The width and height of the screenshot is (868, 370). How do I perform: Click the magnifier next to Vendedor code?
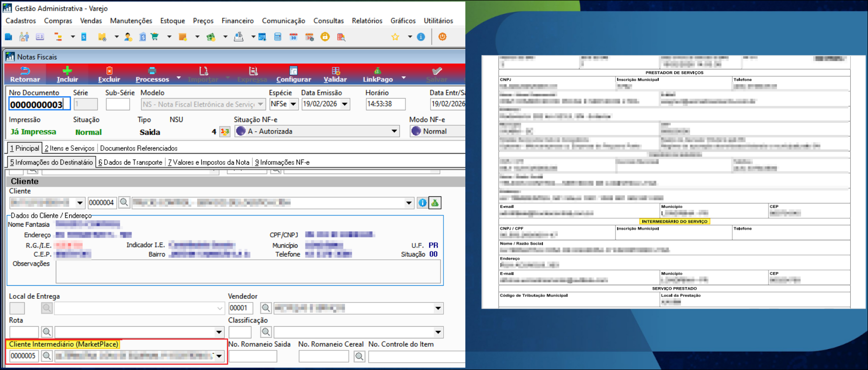pyautogui.click(x=265, y=308)
